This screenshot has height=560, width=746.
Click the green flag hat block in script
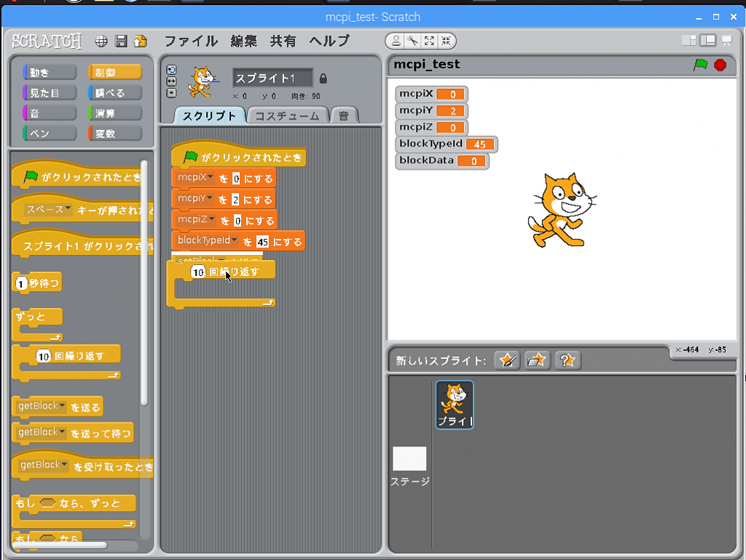[x=239, y=154]
